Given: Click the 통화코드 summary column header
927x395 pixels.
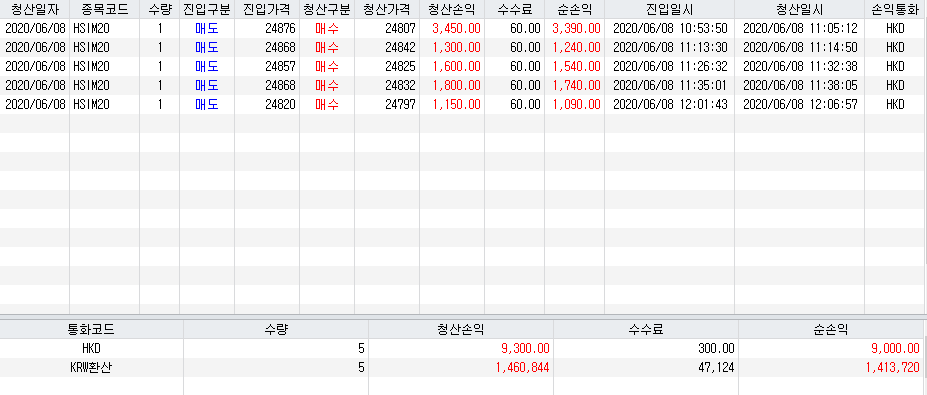Looking at the screenshot, I should pos(92,329).
